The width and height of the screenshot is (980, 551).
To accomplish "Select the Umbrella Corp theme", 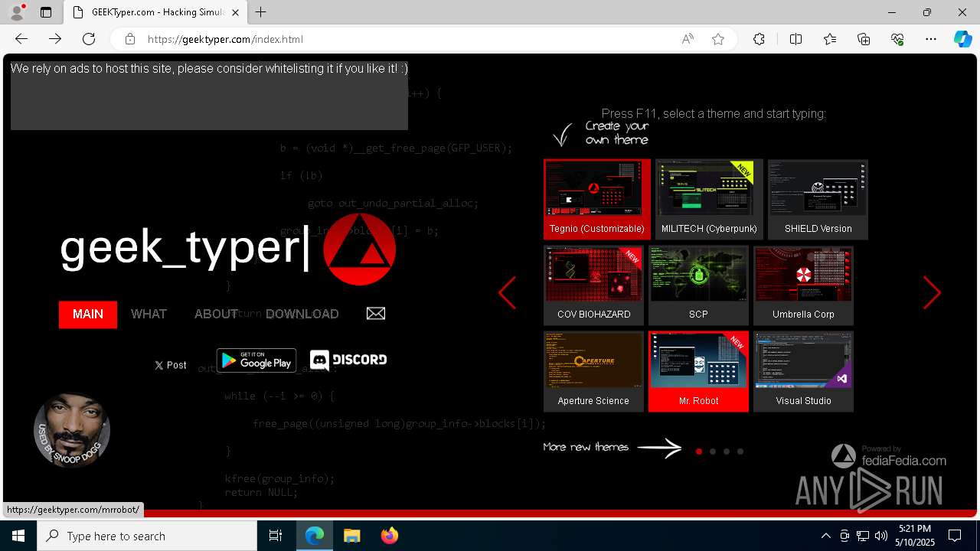I will coord(803,285).
